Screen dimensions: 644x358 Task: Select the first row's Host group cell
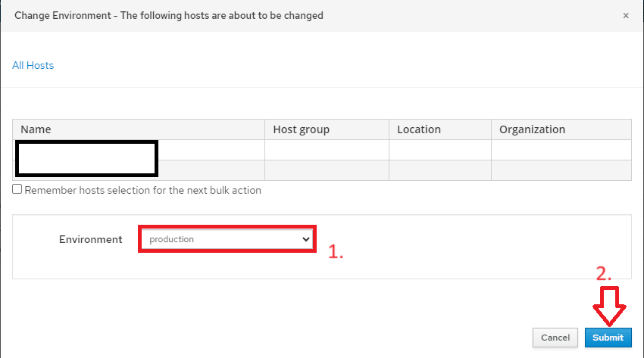click(x=327, y=150)
